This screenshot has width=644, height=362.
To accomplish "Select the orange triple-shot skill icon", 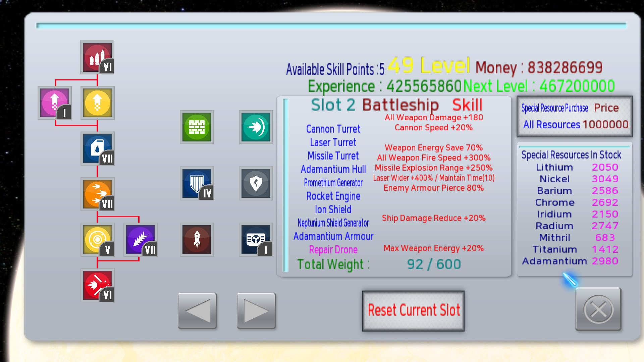I will pos(97,194).
